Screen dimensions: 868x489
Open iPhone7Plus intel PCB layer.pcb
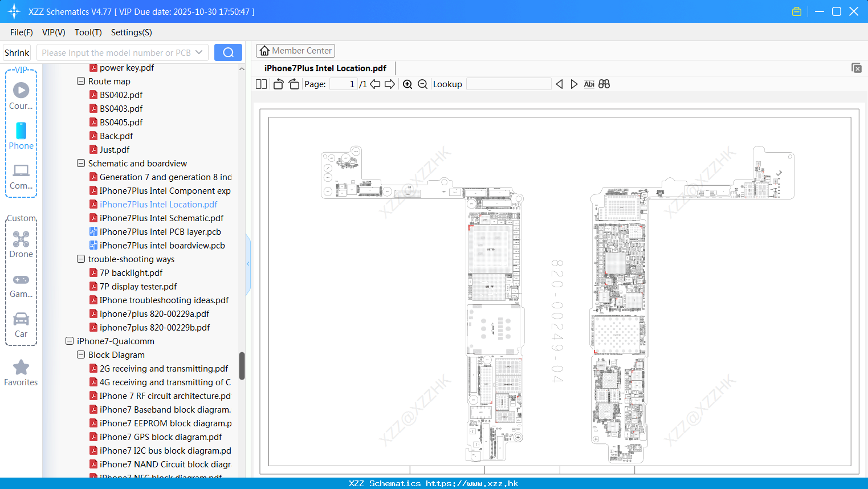coord(160,232)
